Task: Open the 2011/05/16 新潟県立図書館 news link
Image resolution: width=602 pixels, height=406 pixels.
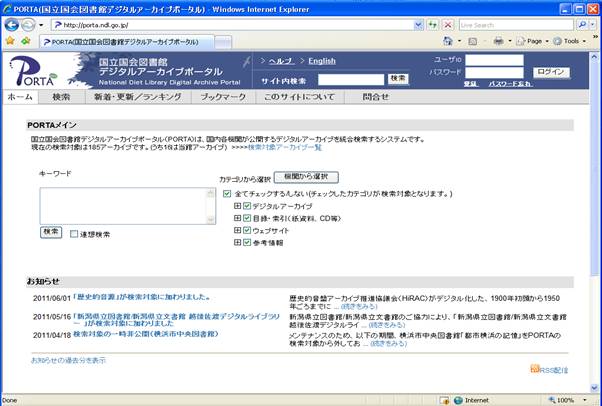Action: 177,320
